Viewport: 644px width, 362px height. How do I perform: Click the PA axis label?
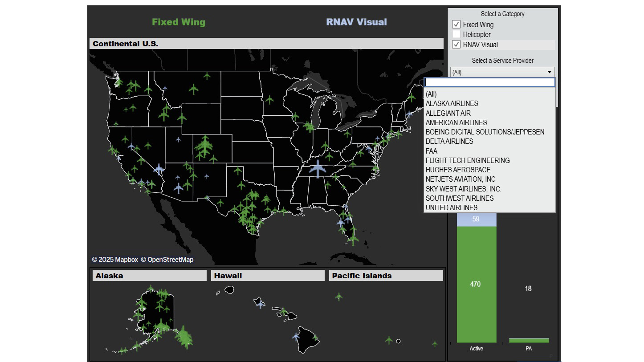pos(529,349)
